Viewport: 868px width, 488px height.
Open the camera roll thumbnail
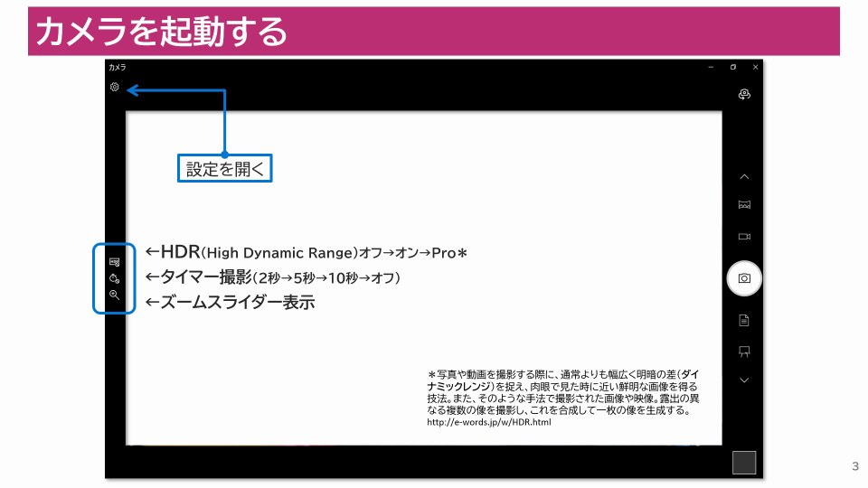click(743, 462)
